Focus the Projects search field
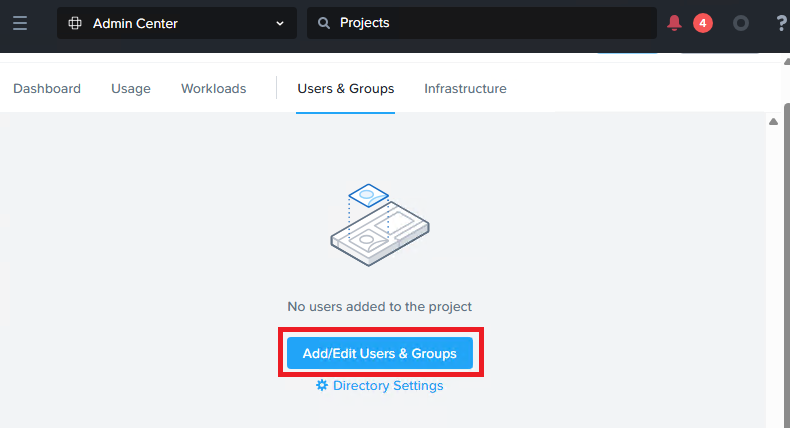Viewport: 790px width, 428px height. (482, 23)
